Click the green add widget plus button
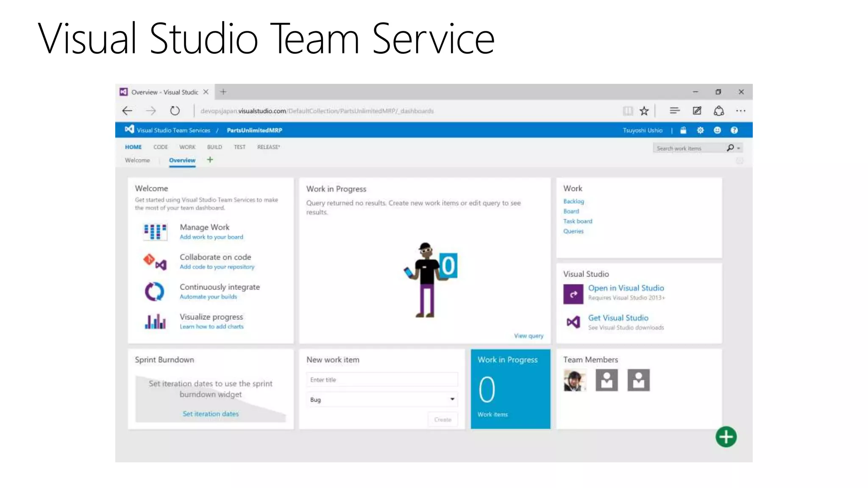The height and width of the screenshot is (488, 868). pos(726,437)
